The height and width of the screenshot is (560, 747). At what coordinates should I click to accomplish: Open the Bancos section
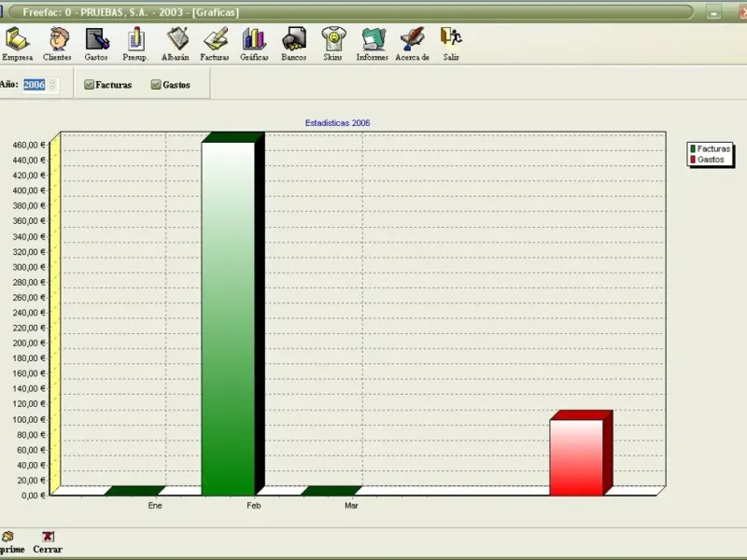pos(293,44)
